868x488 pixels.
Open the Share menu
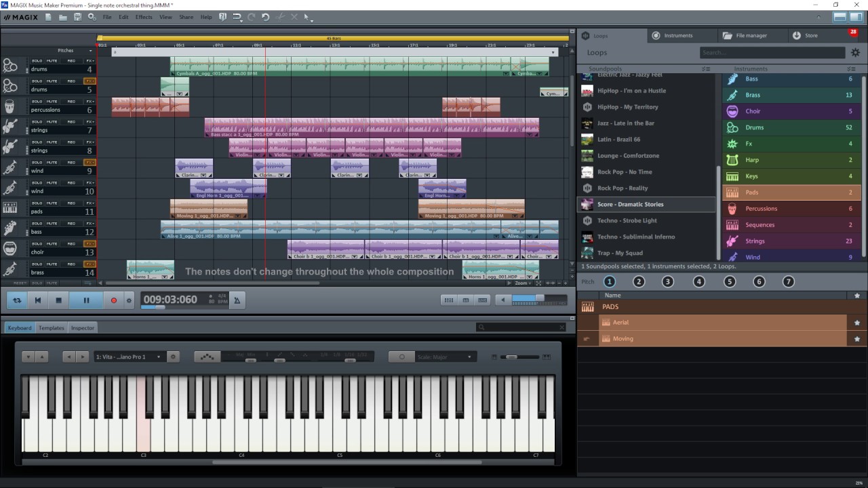[186, 17]
